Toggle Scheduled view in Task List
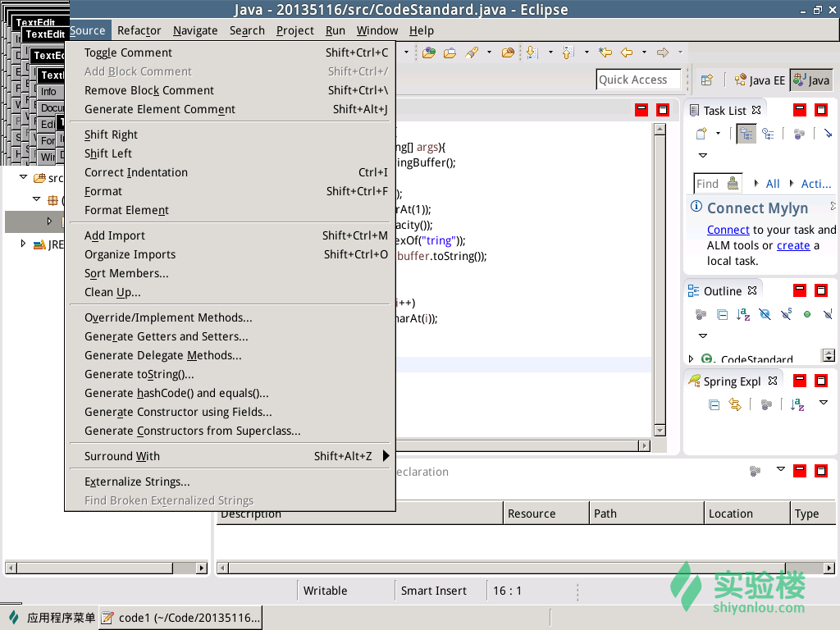Screen dimensions: 840x630 (768, 134)
